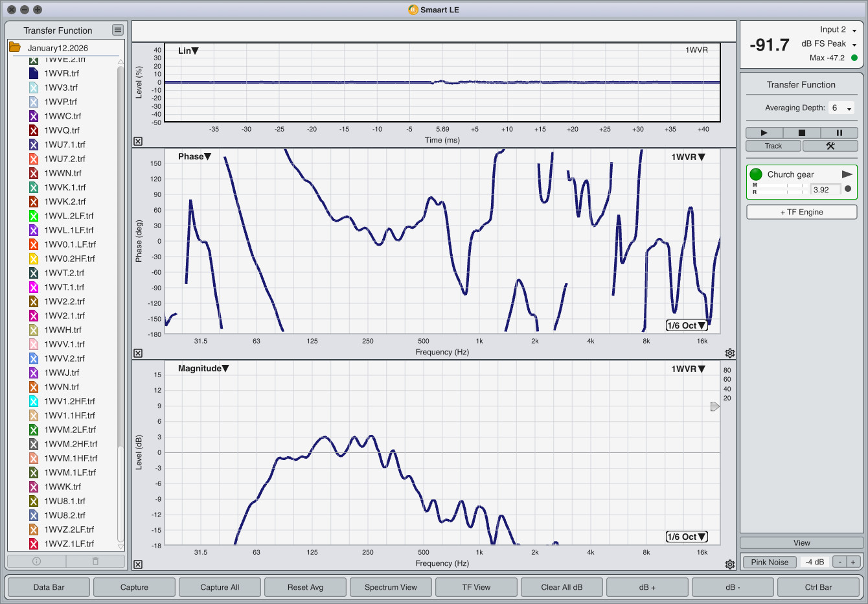Click the 1WU8.2.trf trace icon

[34, 515]
